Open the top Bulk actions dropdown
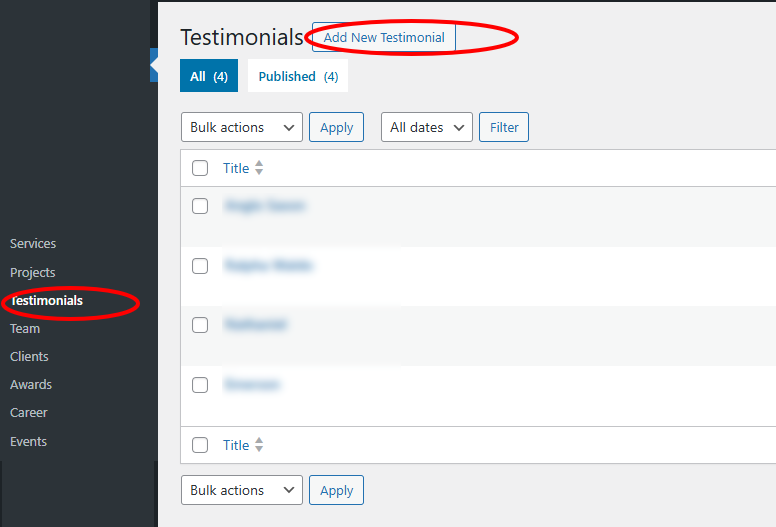The height and width of the screenshot is (527, 776). pos(241,127)
